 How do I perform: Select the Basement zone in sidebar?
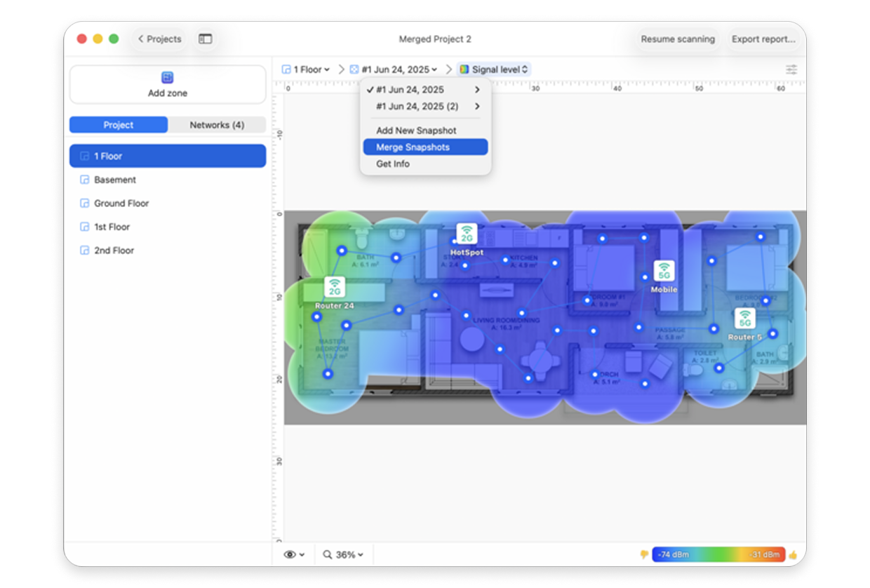point(168,180)
